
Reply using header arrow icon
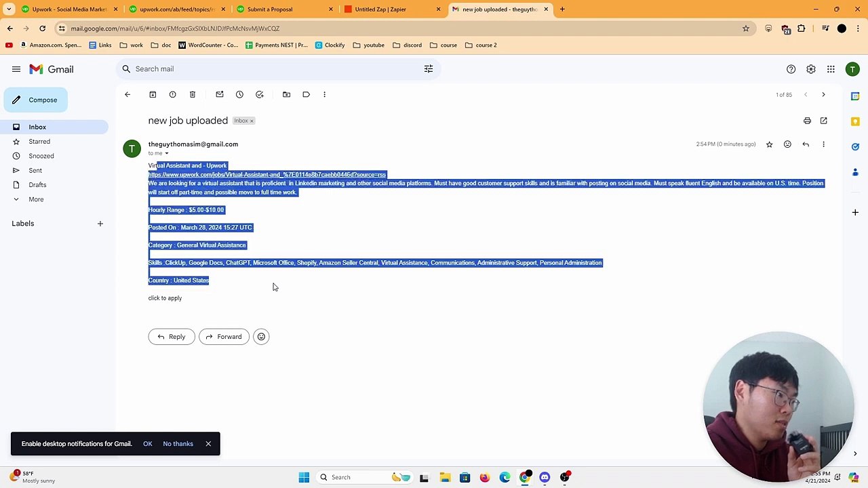coord(806,144)
